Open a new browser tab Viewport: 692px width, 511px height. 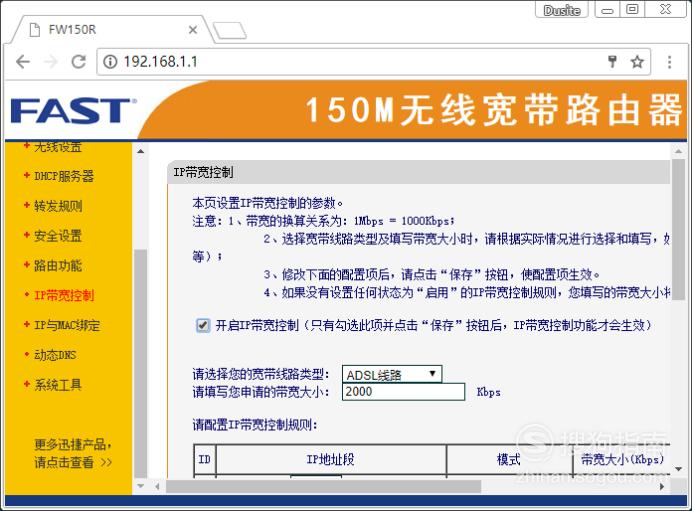229,31
